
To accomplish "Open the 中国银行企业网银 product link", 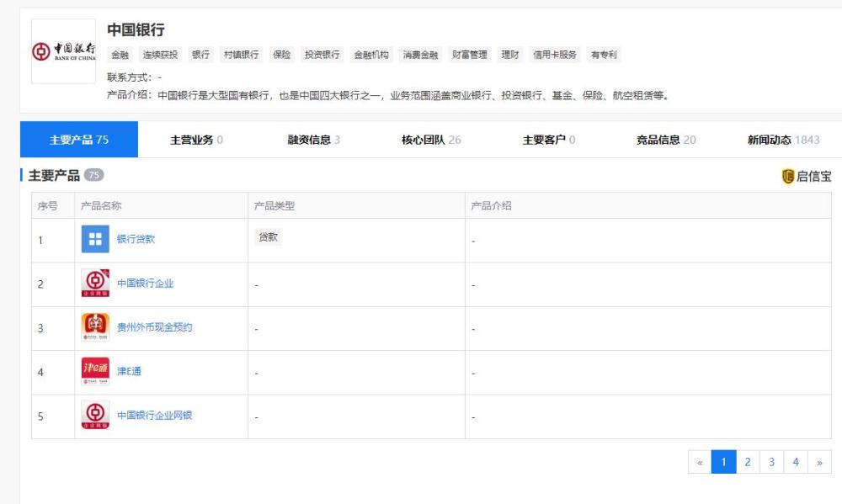I will (x=155, y=415).
